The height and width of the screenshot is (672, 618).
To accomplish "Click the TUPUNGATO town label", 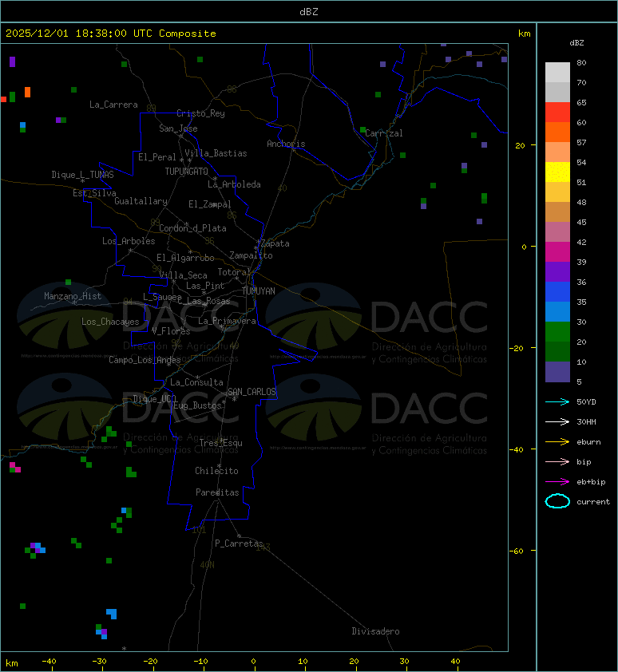I will [187, 172].
